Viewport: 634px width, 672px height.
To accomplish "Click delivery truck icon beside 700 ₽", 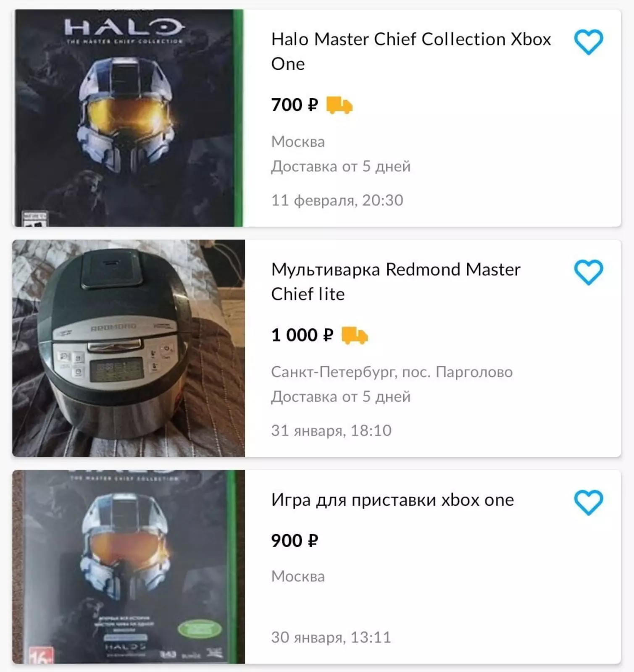I will (339, 105).
